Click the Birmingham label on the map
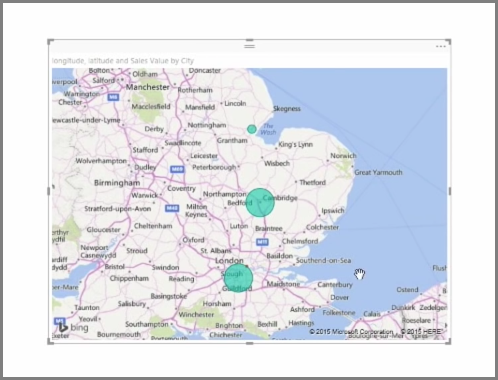Viewport: 498px width, 380px height. 117,183
